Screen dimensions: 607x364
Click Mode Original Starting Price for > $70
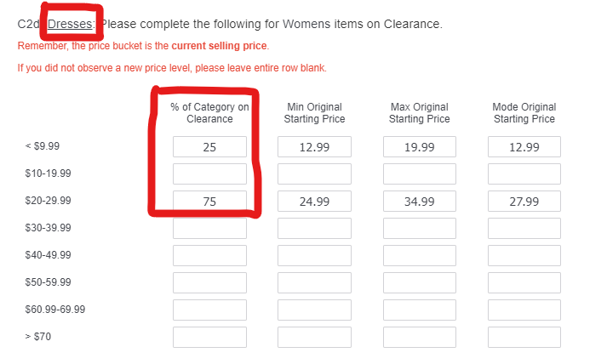tap(524, 338)
